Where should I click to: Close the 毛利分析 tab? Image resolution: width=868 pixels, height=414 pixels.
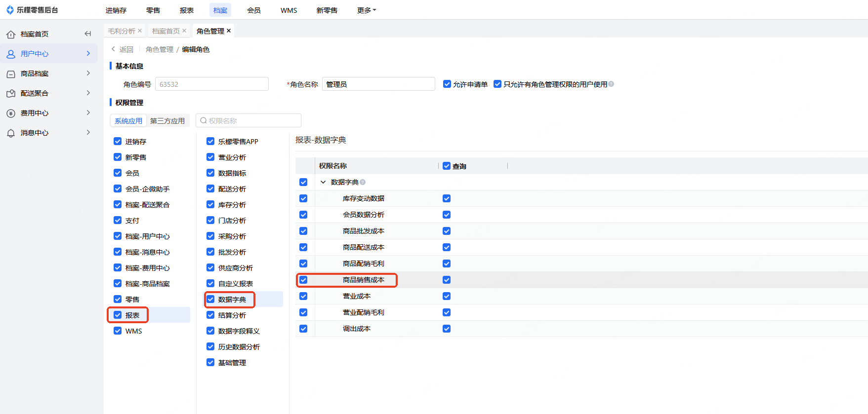tap(140, 31)
